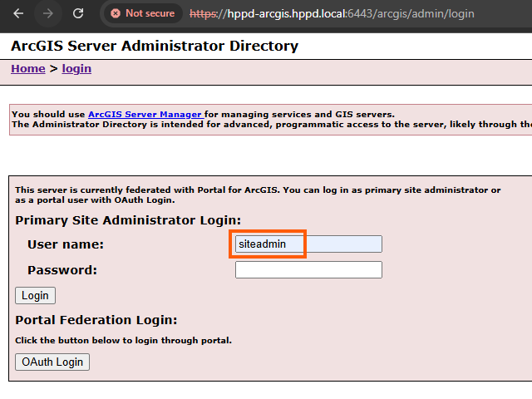Screen dimensions: 532x399
Task: Click the User name label
Action: [66, 244]
